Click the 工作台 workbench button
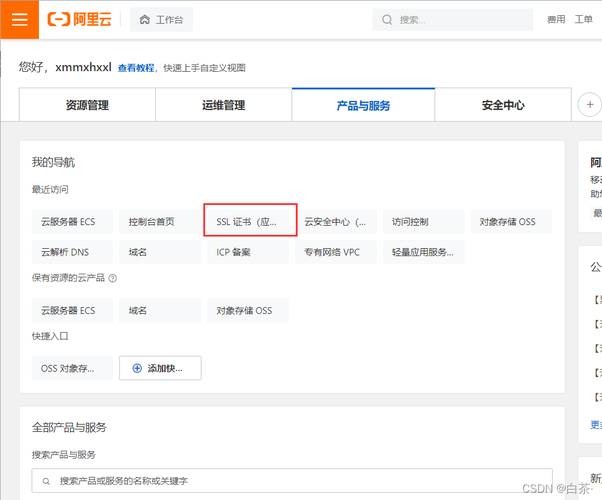This screenshot has width=602, height=500. point(161,20)
